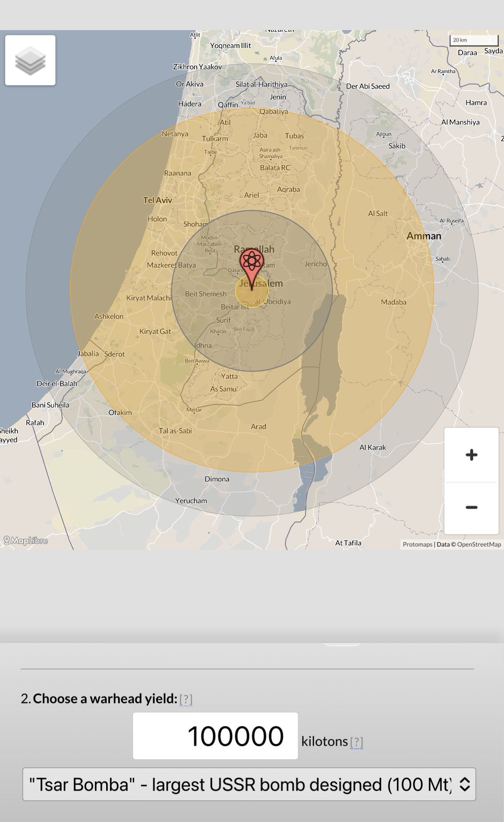Click the Raanana label
504x822 pixels.
point(178,173)
